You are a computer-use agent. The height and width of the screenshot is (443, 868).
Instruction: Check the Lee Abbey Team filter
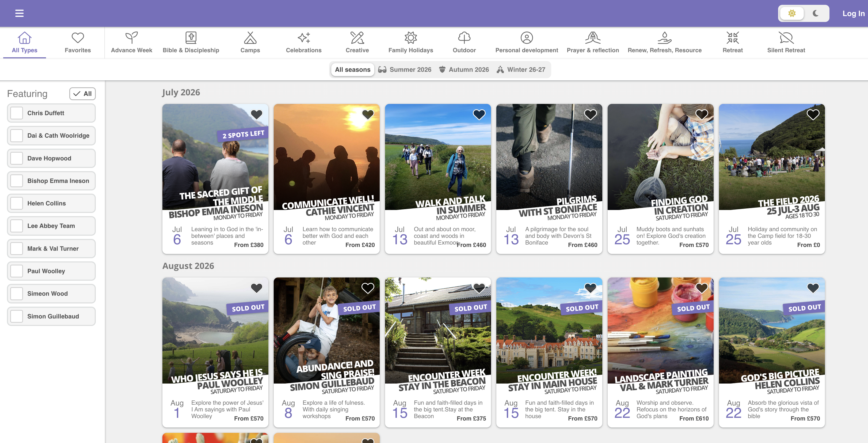tap(51, 226)
